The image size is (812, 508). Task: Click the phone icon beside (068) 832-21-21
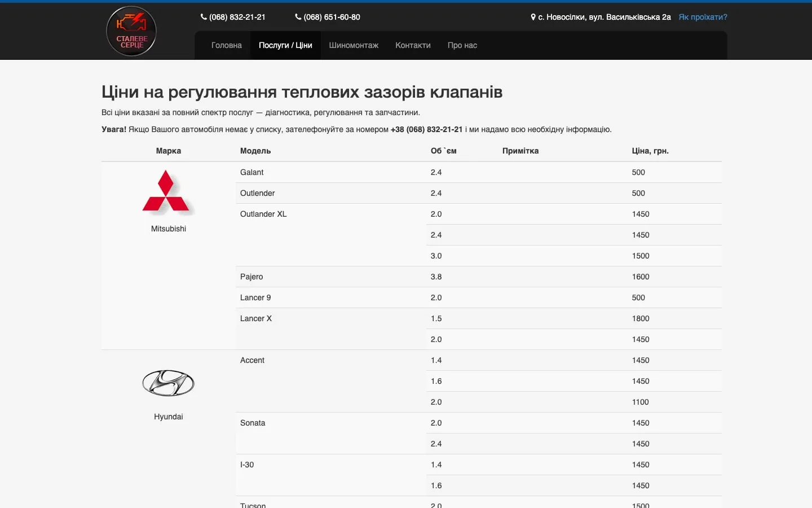[204, 17]
